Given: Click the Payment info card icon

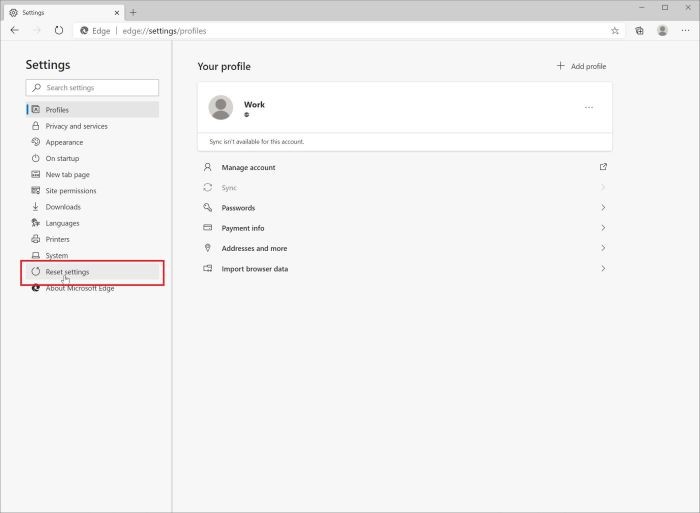Looking at the screenshot, I should [x=208, y=227].
